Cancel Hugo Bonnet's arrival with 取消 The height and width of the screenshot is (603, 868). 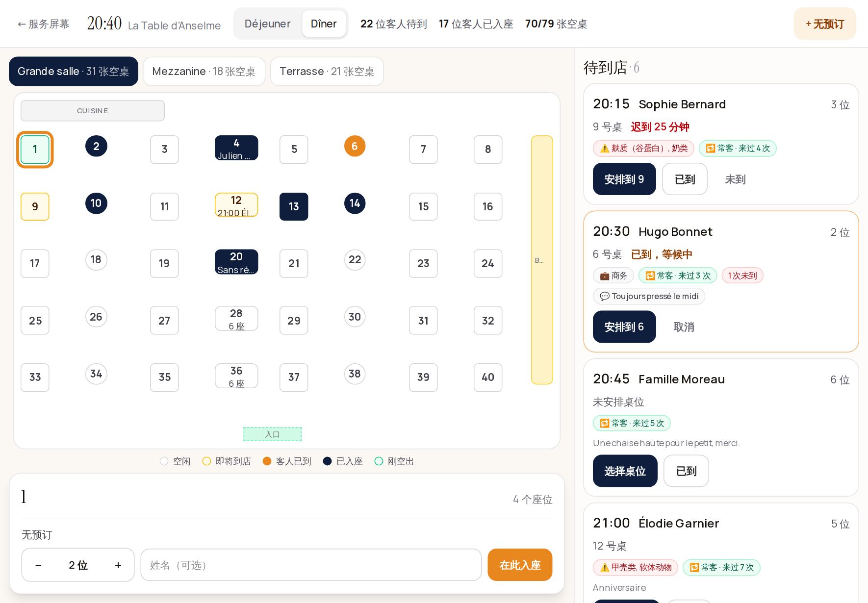click(684, 327)
